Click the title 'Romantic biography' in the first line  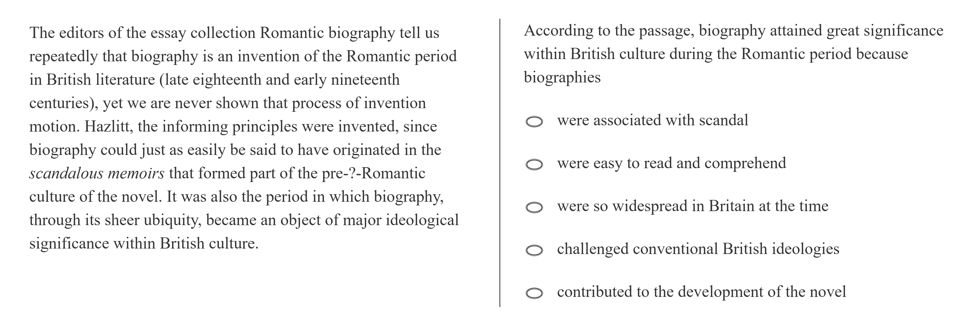click(x=327, y=33)
